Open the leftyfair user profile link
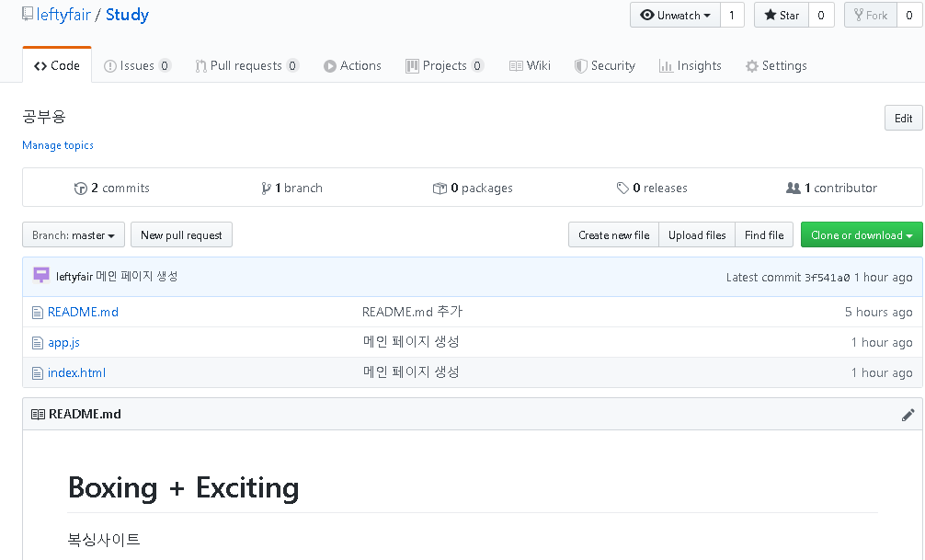This screenshot has width=925, height=560. pos(63,15)
